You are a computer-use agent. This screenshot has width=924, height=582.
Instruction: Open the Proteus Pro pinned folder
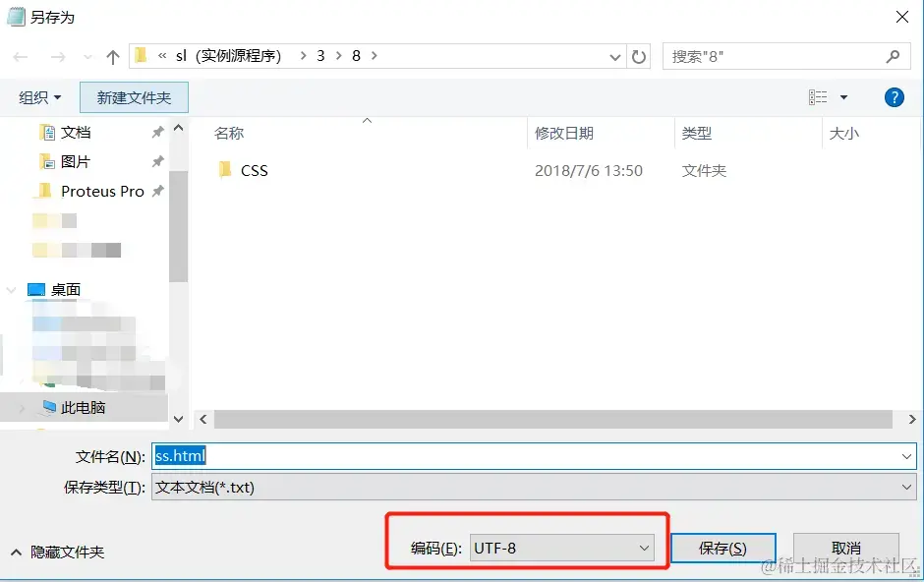(102, 191)
